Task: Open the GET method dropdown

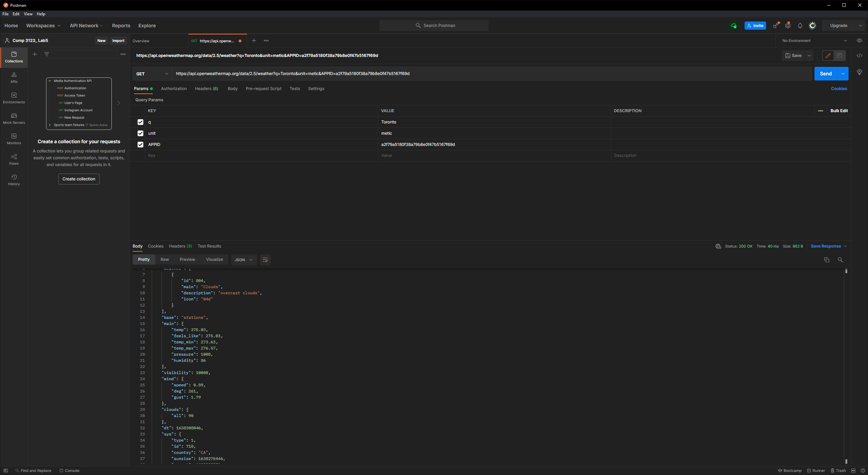Action: 152,74
